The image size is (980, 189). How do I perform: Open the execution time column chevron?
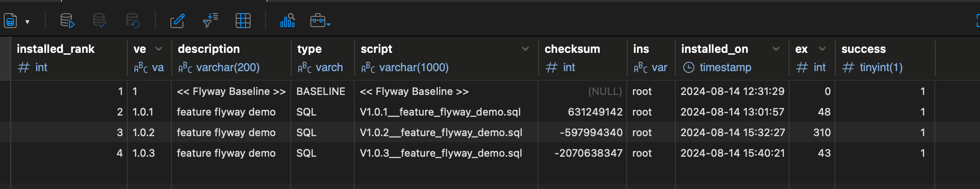click(x=822, y=49)
